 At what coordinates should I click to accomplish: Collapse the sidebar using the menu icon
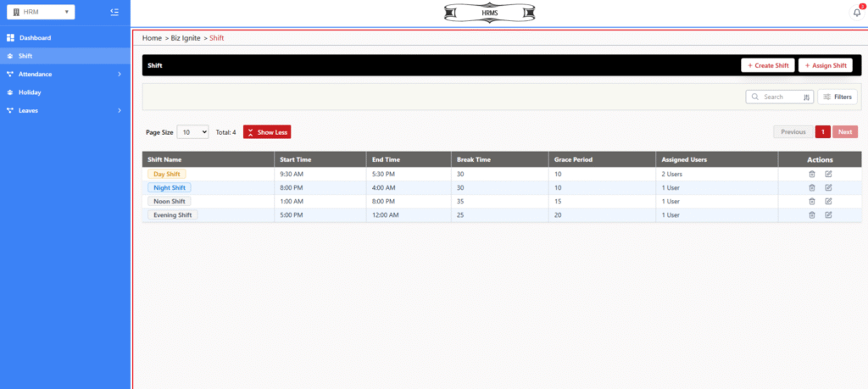coord(114,12)
